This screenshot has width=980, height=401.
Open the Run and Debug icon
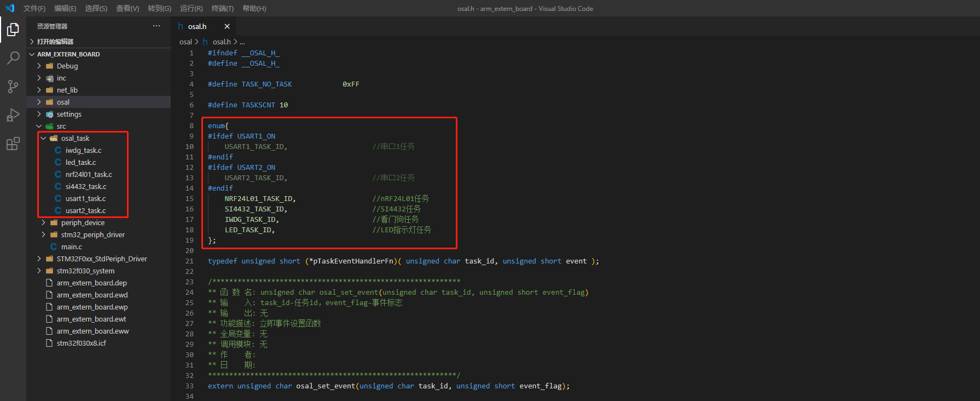point(13,115)
